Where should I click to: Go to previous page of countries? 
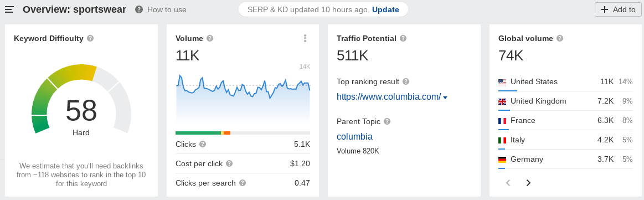tap(508, 183)
